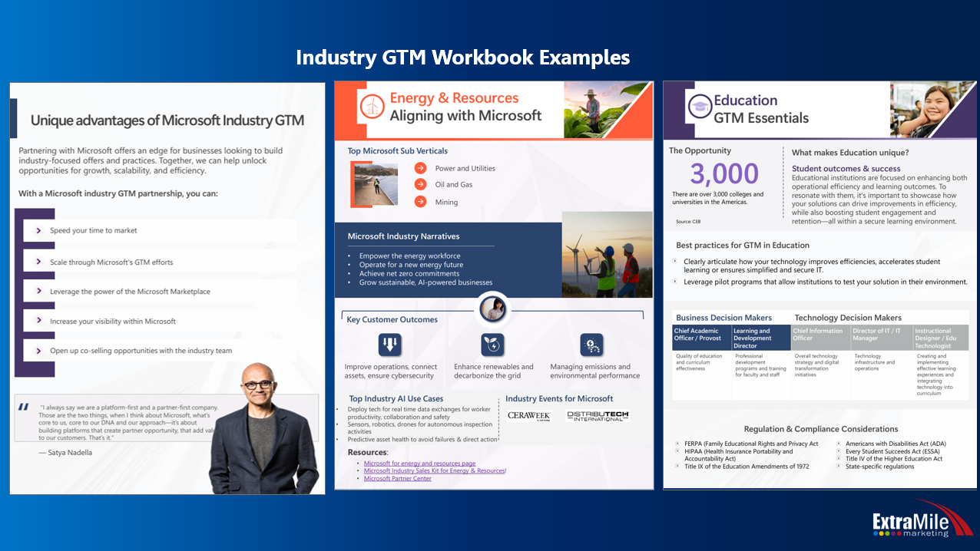The height and width of the screenshot is (551, 980).
Task: Open the Microsoft Industry Sales Kit link
Action: point(435,470)
